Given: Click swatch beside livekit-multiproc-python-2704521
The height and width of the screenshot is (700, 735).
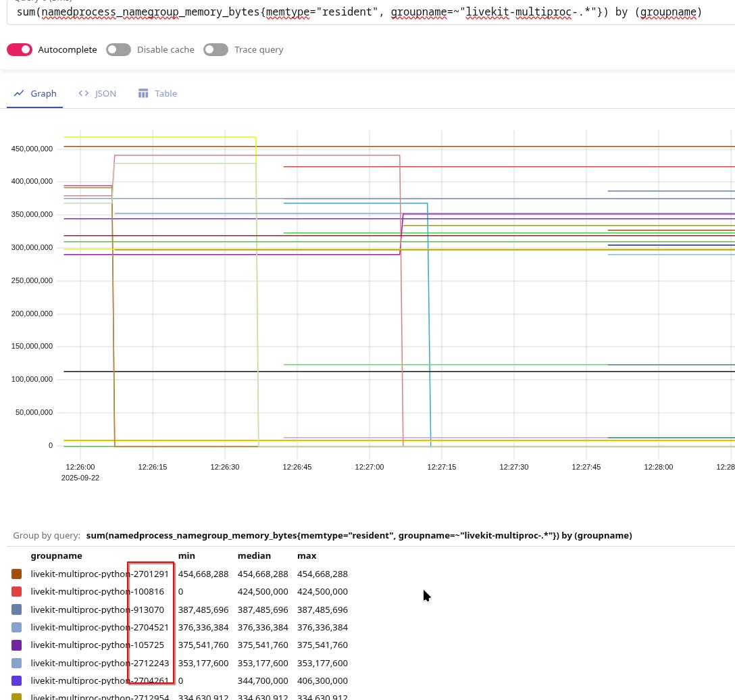Looking at the screenshot, I should click(x=16, y=627).
